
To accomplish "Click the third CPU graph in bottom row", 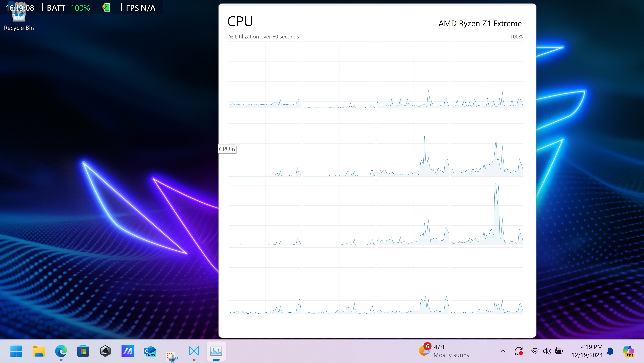I will click(x=413, y=281).
